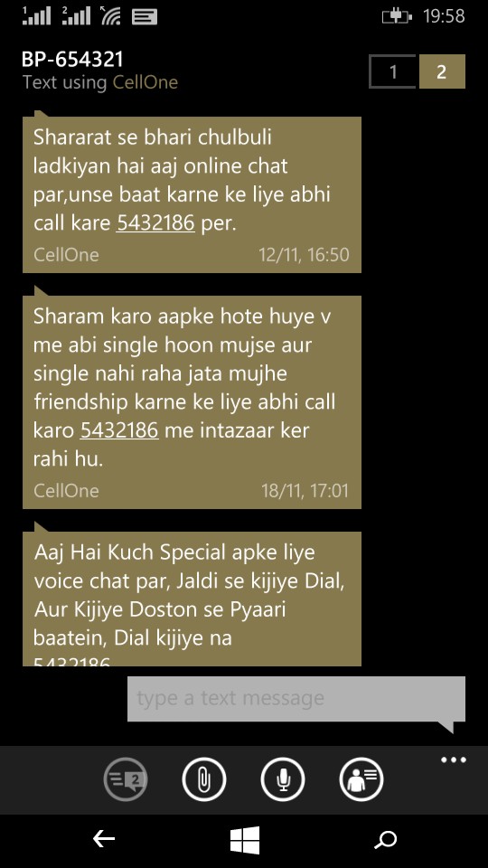Tap the 'Sharam karo' message bubble
488x868 pixels.
[x=192, y=401]
